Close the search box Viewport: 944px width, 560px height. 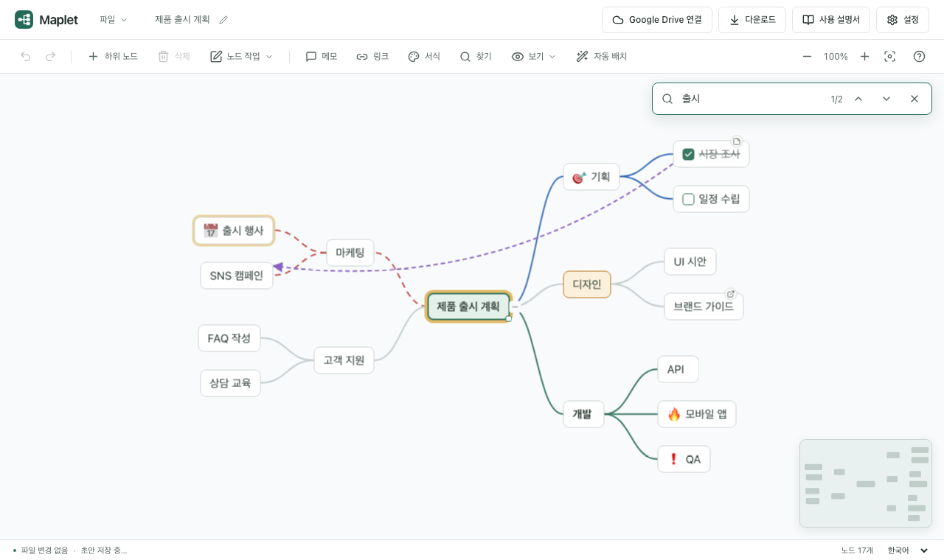coord(914,99)
